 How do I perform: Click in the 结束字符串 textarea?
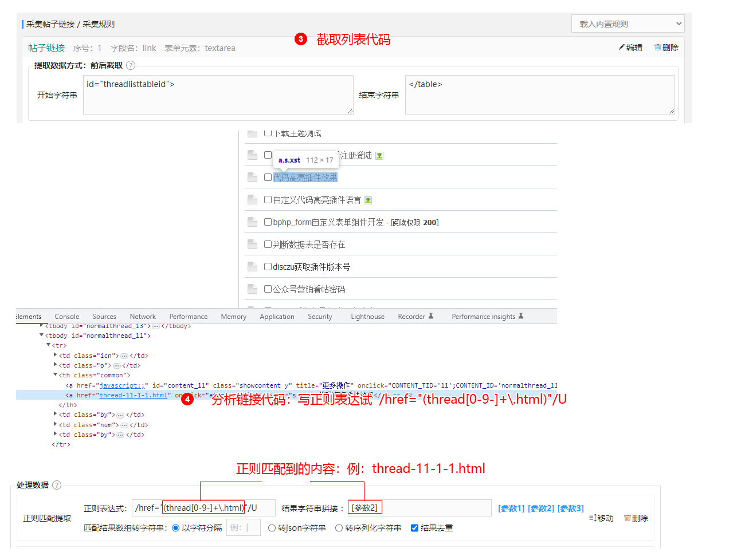[540, 94]
